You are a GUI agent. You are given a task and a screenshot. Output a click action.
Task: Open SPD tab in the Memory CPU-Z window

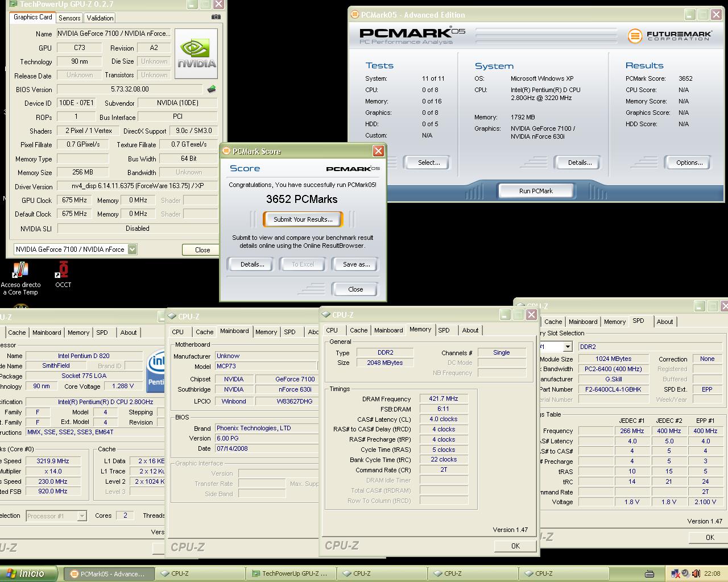(444, 330)
